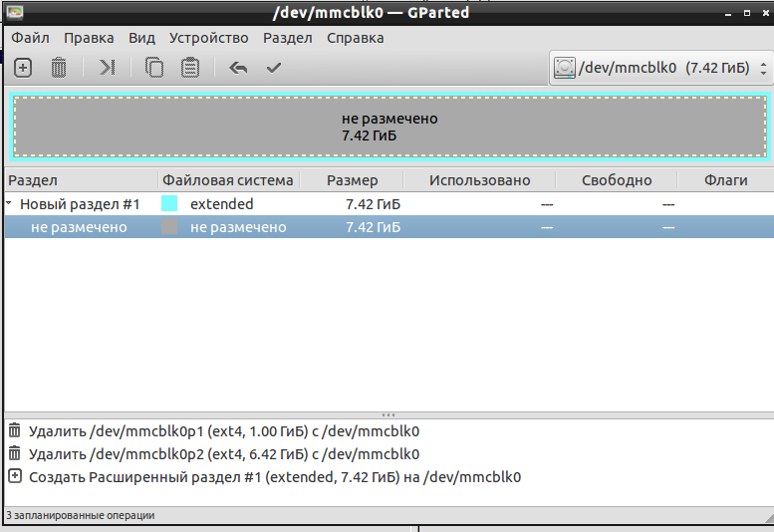Image resolution: width=774 pixels, height=532 pixels.
Task: Click trash icon of delete mmcblk0p2 operation
Action: pyautogui.click(x=15, y=453)
